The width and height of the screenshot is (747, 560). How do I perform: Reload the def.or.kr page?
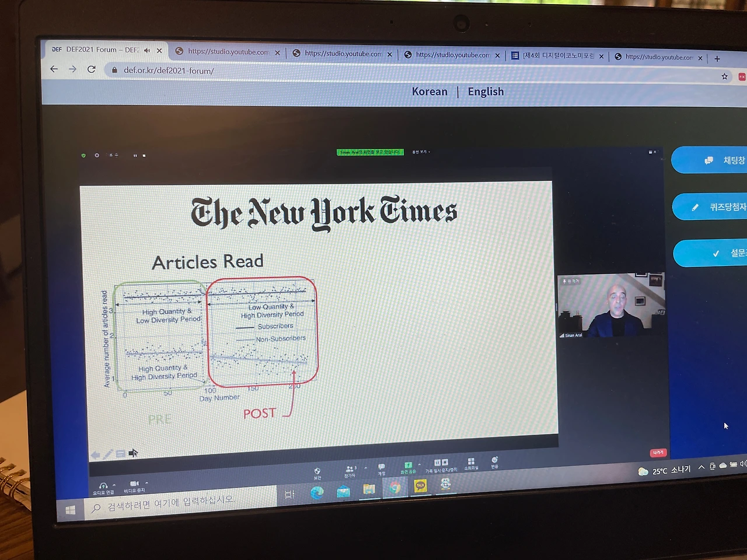[x=91, y=69]
